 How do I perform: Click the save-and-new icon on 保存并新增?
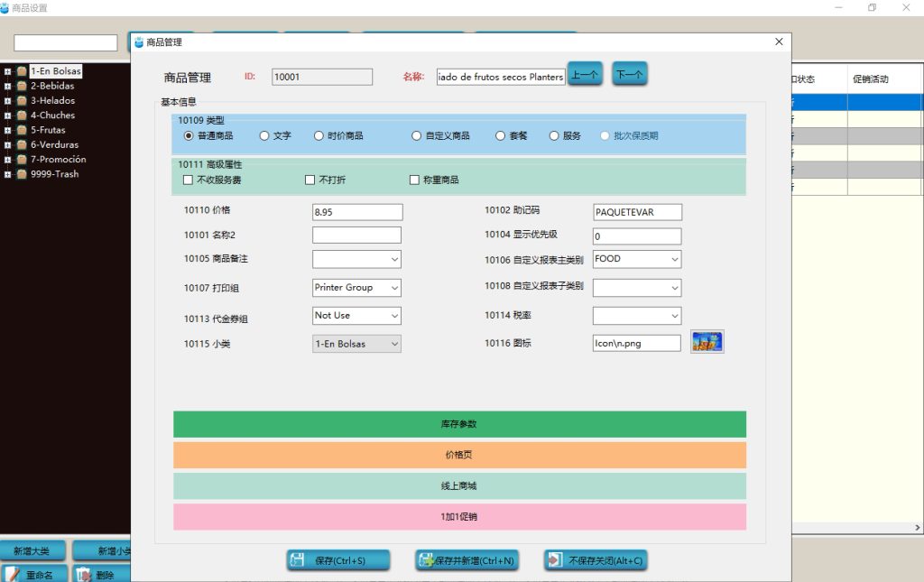coord(426,560)
